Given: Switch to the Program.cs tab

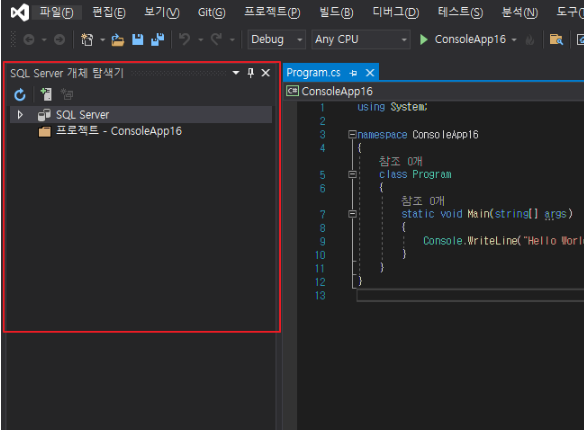Looking at the screenshot, I should coord(313,73).
